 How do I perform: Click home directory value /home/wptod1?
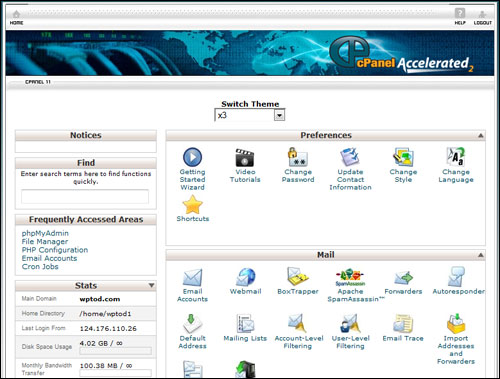(x=105, y=314)
